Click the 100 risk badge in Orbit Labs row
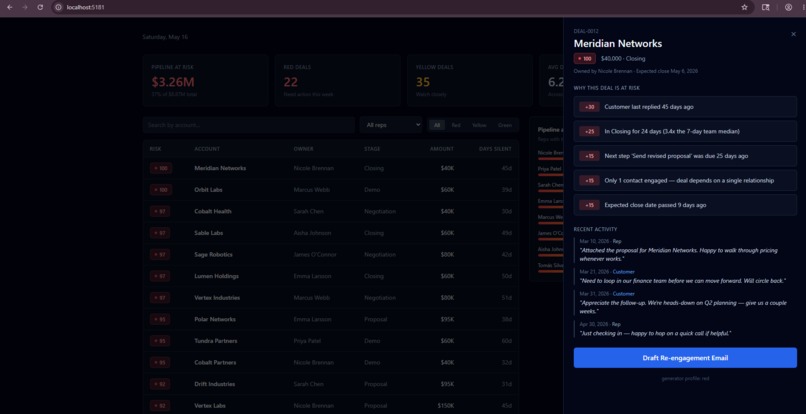Image resolution: width=806 pixels, height=414 pixels. (x=161, y=190)
